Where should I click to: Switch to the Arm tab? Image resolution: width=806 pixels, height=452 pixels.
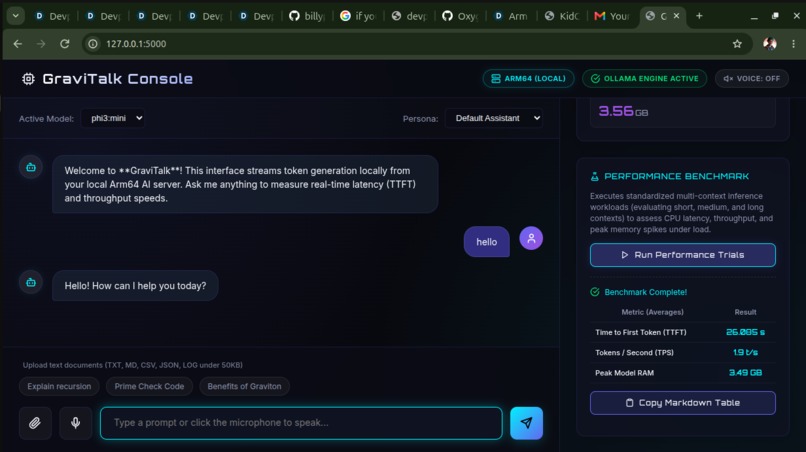coord(511,16)
